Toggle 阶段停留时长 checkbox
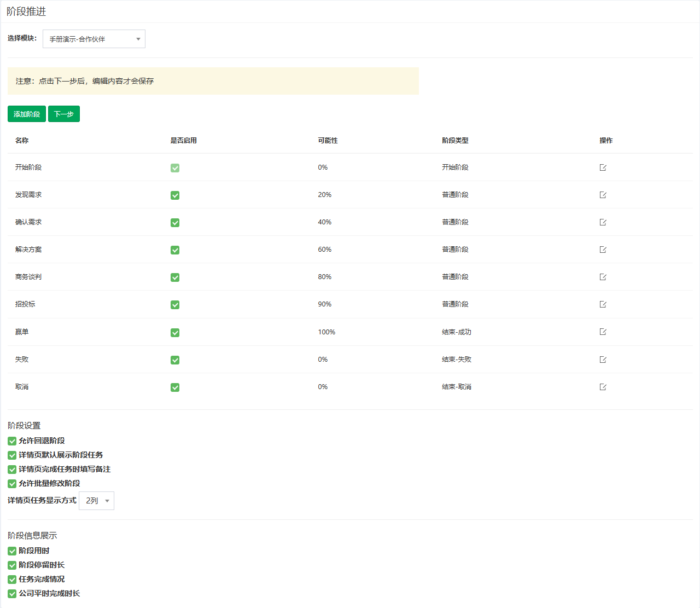Screen dimensions: 700x608 [x=12, y=565]
